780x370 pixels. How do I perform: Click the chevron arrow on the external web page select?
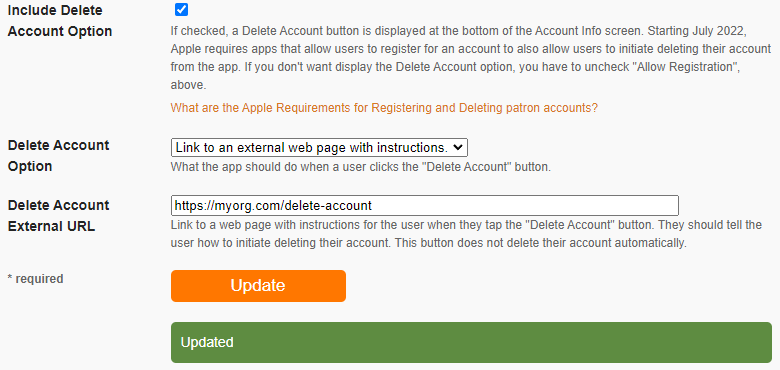pos(458,148)
